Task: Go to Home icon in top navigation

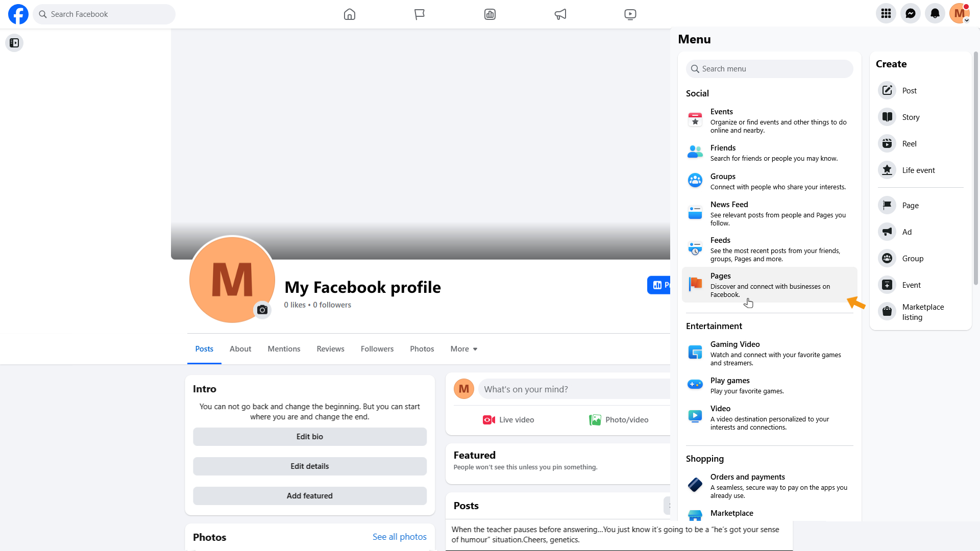Action: click(350, 14)
